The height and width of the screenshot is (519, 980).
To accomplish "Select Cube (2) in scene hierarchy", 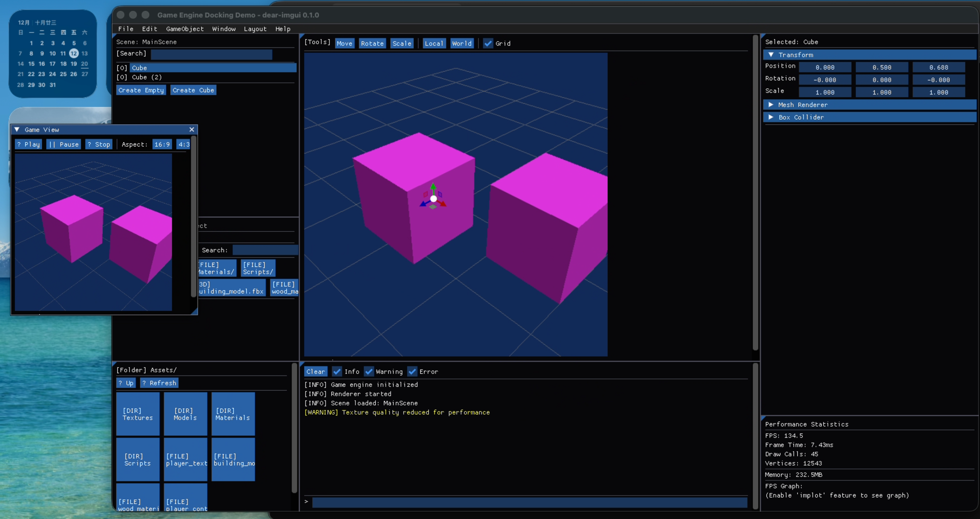I will click(x=147, y=77).
